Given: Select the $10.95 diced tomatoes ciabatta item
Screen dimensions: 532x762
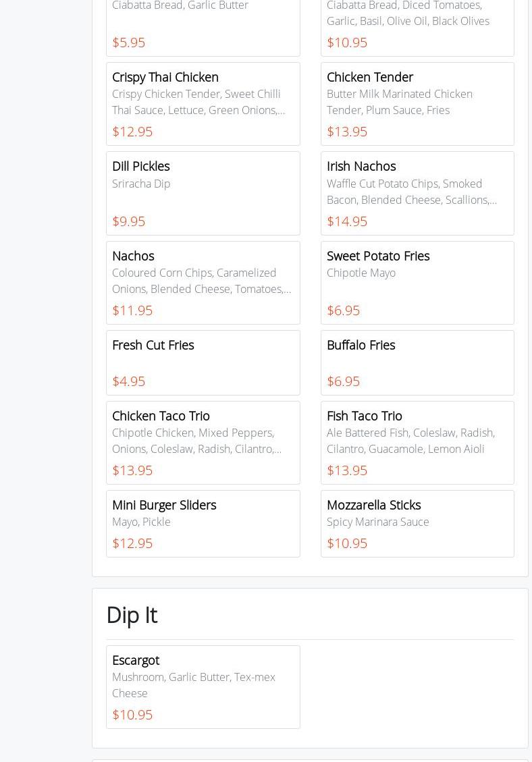Looking at the screenshot, I should [417, 27].
